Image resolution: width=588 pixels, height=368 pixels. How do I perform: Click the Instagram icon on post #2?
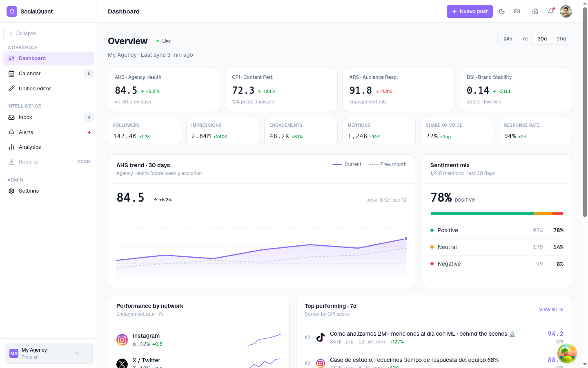[321, 363]
